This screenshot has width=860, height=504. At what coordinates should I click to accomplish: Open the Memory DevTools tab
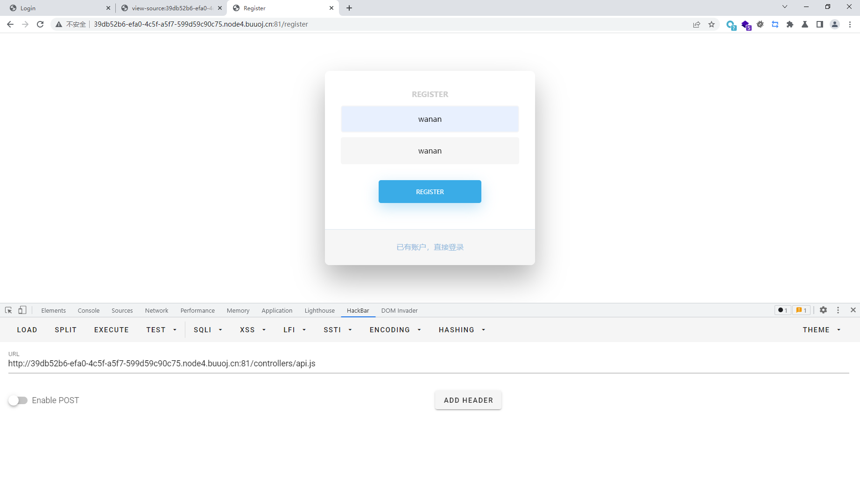[238, 310]
